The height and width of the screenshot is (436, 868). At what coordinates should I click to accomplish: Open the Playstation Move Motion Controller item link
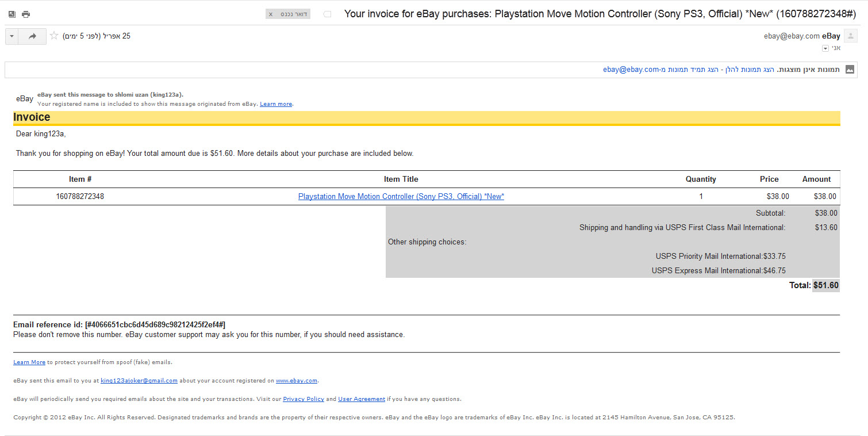[401, 196]
